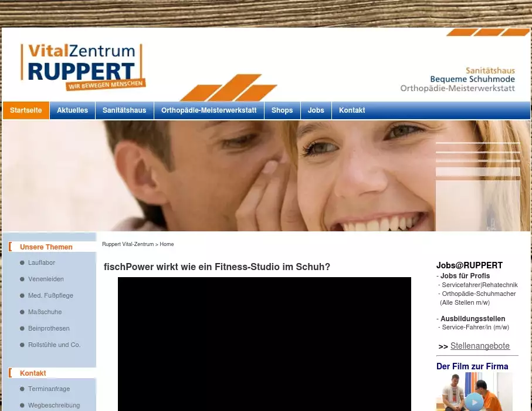
Task: Click the Jobs navigation item
Action: point(316,110)
